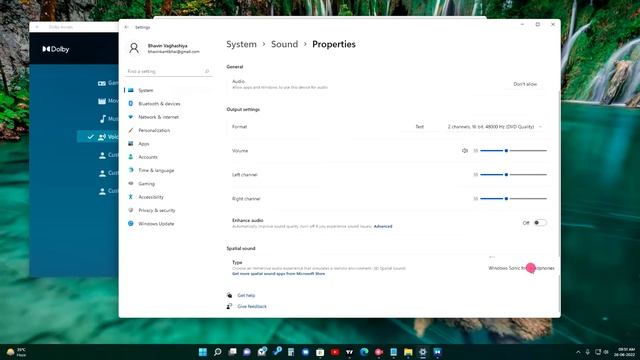The height and width of the screenshot is (360, 640).
Task: Click the Accessibility icon in sidebar
Action: click(131, 197)
